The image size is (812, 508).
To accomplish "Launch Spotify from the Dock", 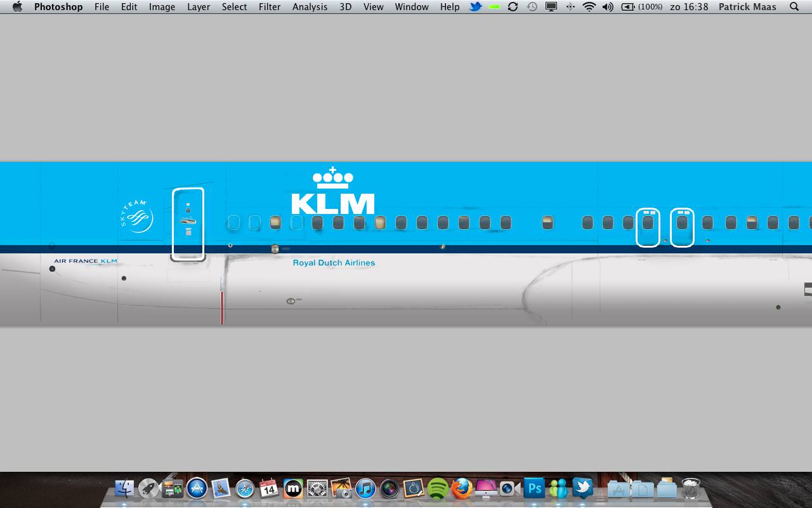I will click(438, 488).
